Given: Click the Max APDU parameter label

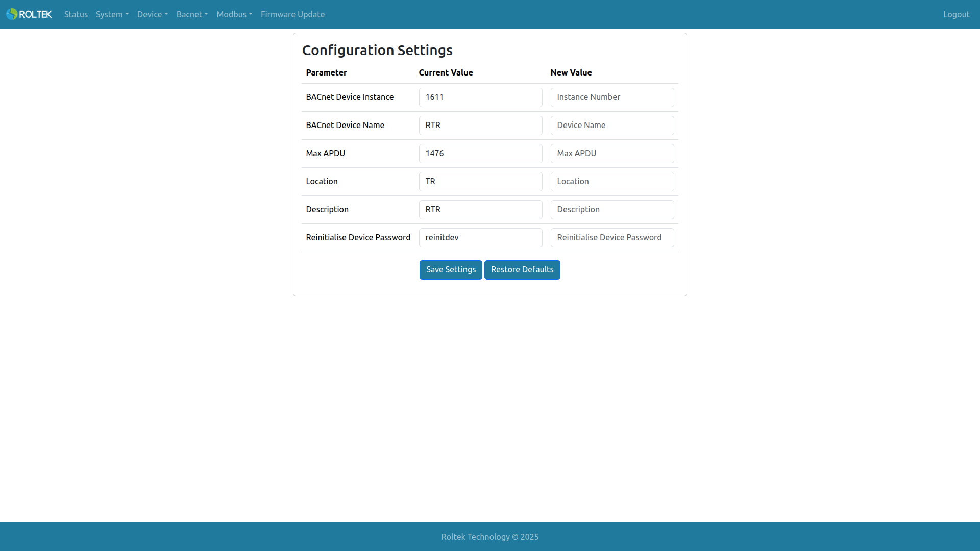Looking at the screenshot, I should [325, 153].
